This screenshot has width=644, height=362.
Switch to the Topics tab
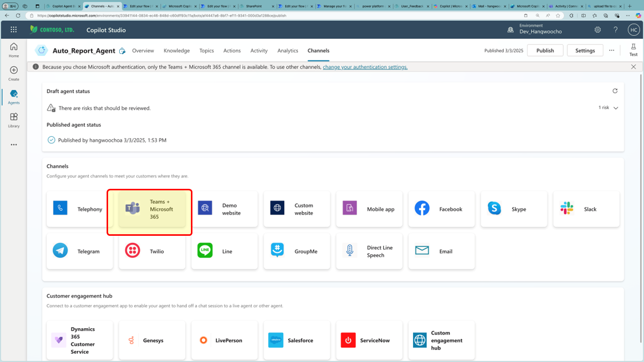(207, 50)
